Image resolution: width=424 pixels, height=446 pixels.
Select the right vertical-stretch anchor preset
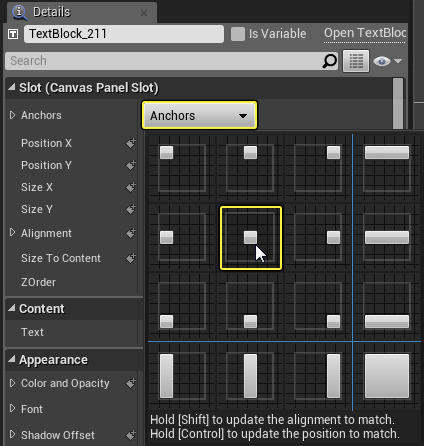[x=318, y=376]
